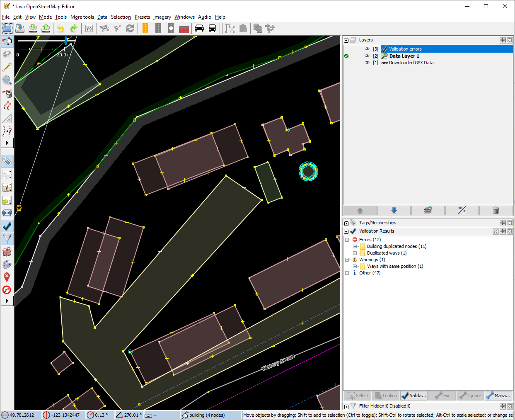Click the Validation button at bottom
The image size is (515, 420).
pos(413,396)
